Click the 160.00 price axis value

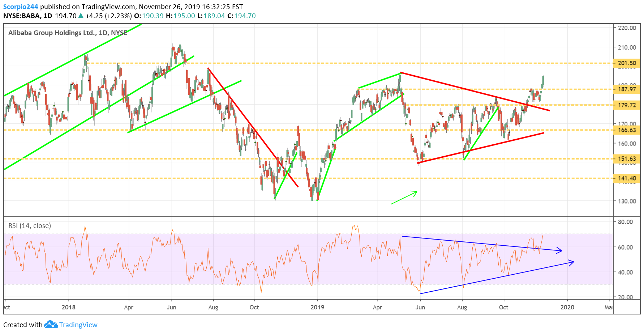click(627, 144)
